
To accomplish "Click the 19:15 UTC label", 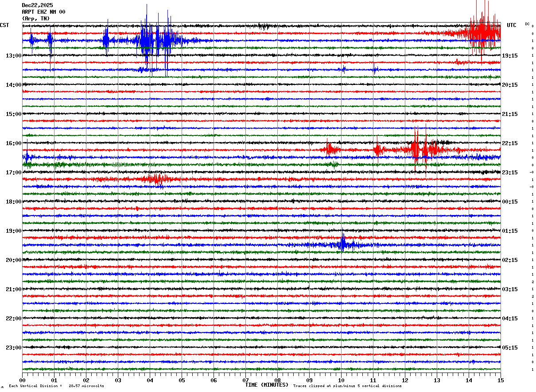I will [509, 56].
